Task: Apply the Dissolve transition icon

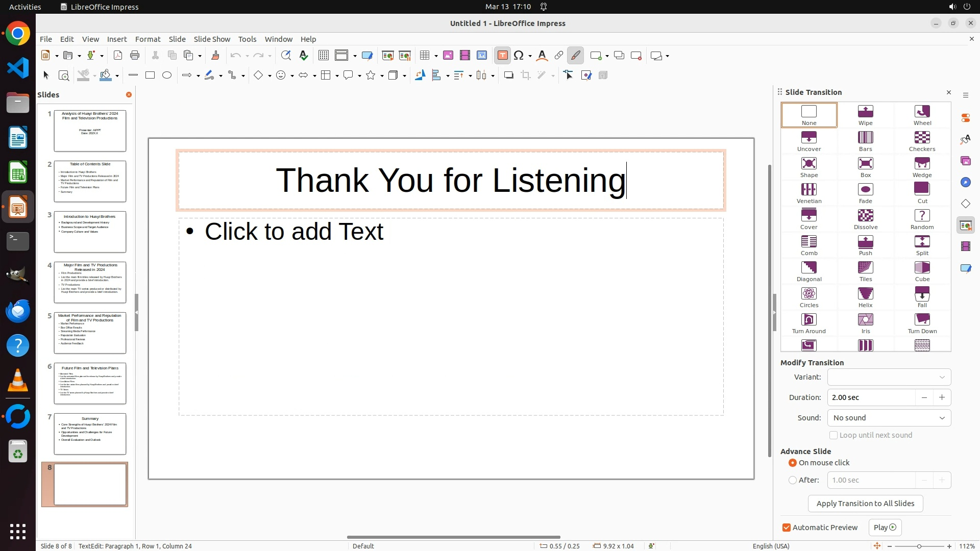Action: pos(865,219)
